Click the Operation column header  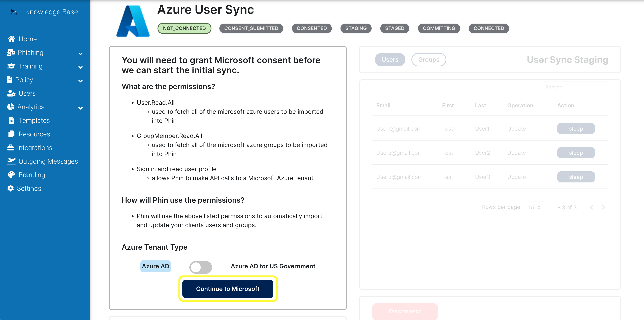(x=520, y=105)
